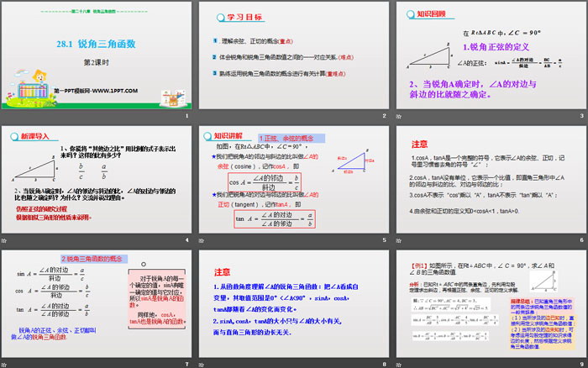
Task: Click the animation star icon under slide 5
Action: tap(202, 240)
